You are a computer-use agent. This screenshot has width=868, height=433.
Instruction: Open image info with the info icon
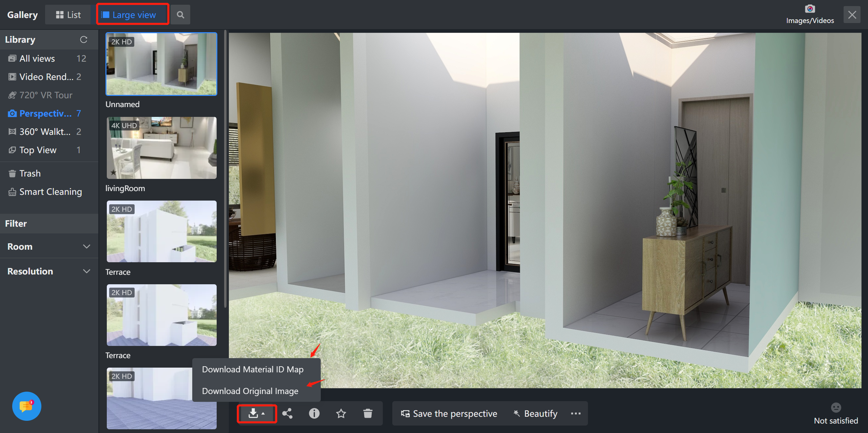click(314, 413)
